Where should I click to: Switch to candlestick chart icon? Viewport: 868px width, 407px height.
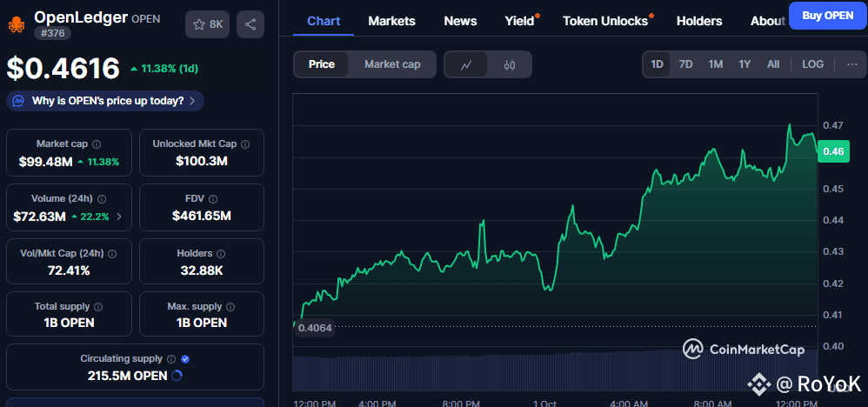(x=510, y=64)
